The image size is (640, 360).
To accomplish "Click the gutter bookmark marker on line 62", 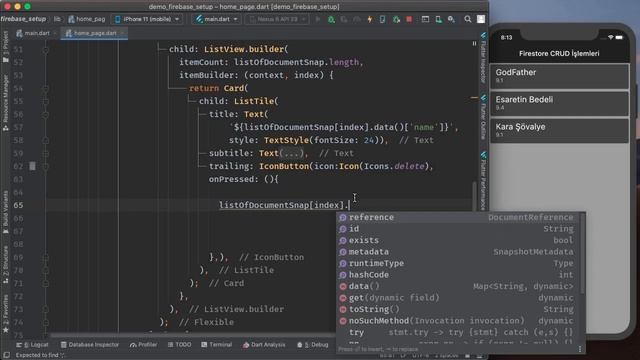I will tap(32, 166).
